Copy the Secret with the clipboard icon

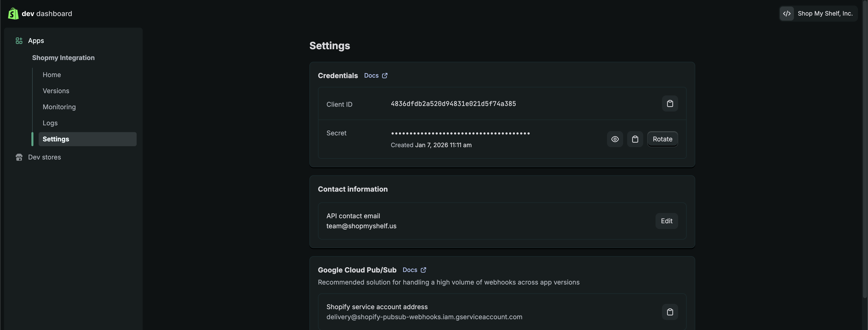coord(635,139)
